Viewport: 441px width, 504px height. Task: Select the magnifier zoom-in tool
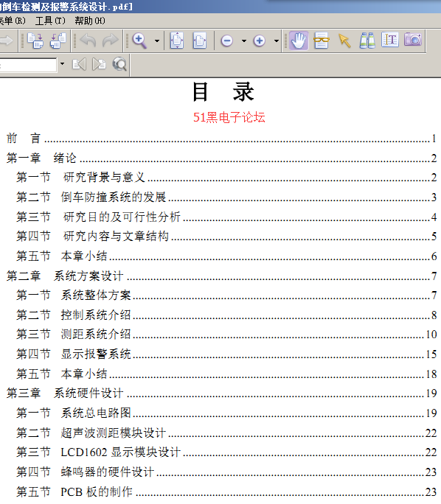pos(140,41)
